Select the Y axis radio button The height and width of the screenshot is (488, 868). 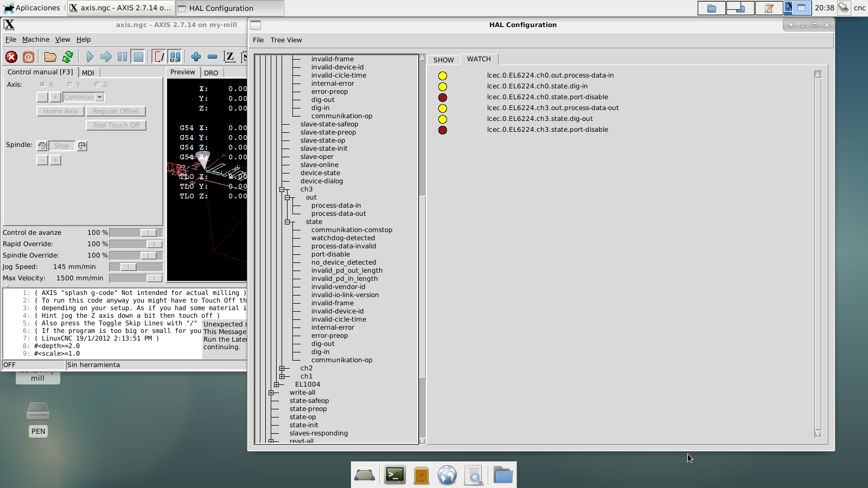point(70,85)
